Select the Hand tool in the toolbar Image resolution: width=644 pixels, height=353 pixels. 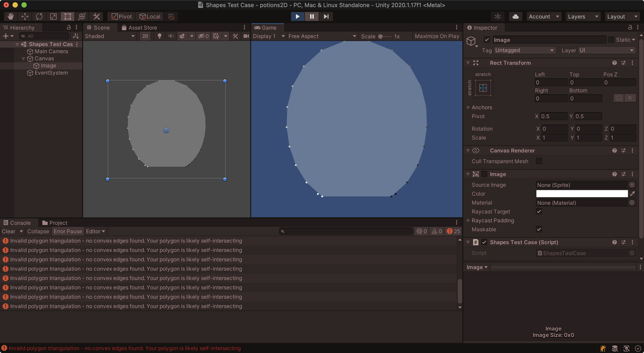(x=10, y=16)
